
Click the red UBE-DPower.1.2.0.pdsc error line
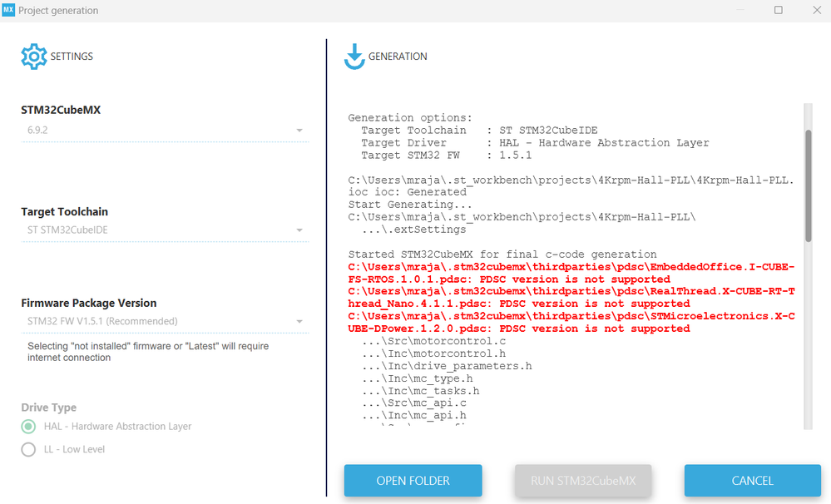click(x=519, y=329)
